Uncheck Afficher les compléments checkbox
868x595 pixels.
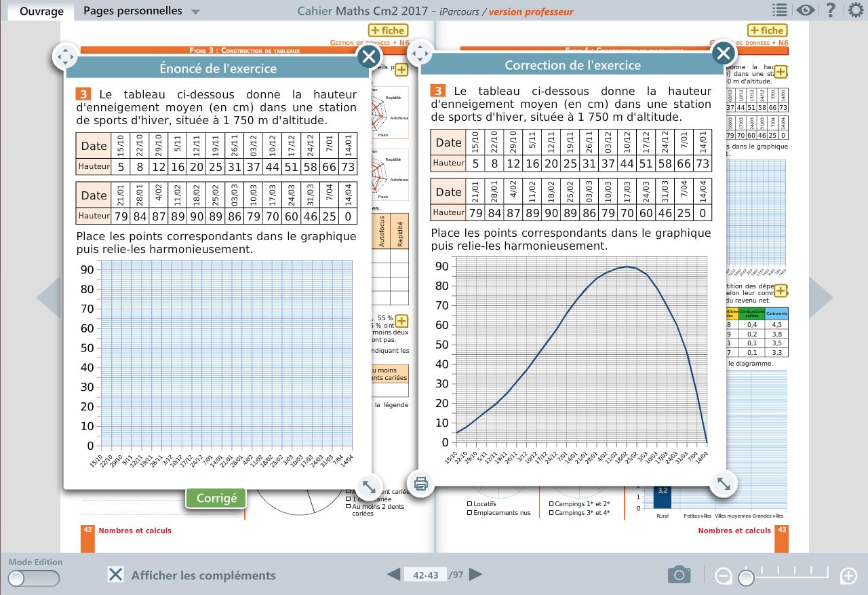pyautogui.click(x=116, y=575)
